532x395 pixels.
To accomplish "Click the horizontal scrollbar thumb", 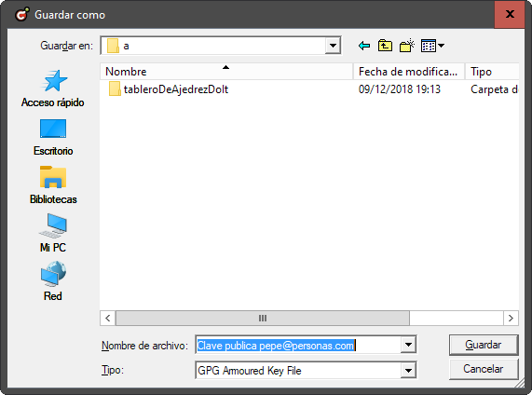I will tap(263, 319).
